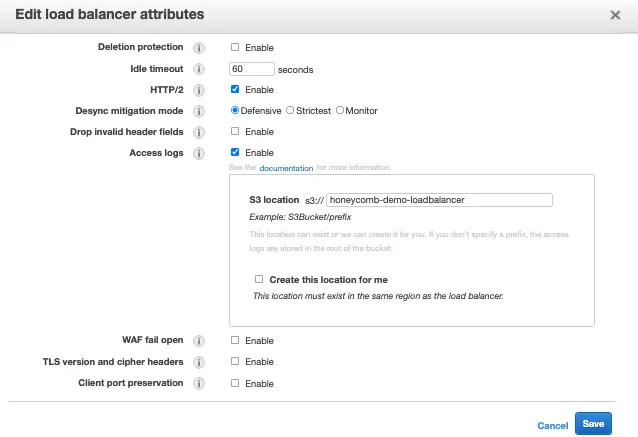Check Create this location for me
This screenshot has width=638, height=437.
point(259,280)
